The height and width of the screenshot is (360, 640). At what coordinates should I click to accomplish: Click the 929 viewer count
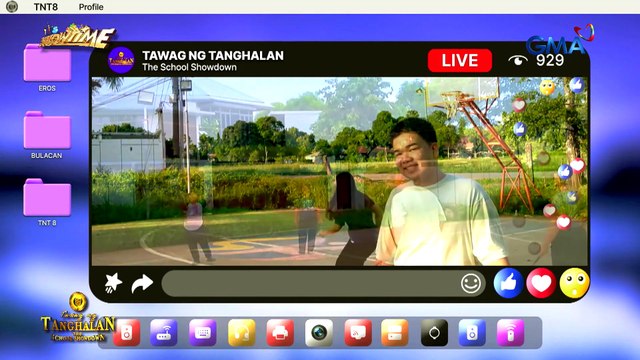tap(550, 60)
